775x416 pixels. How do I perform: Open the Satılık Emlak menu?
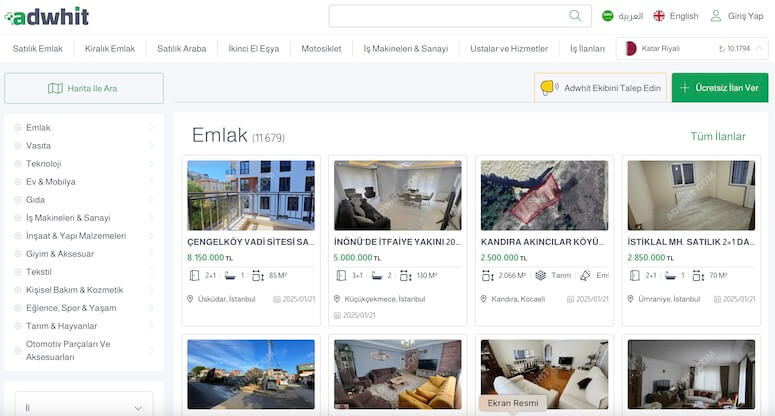(x=37, y=48)
